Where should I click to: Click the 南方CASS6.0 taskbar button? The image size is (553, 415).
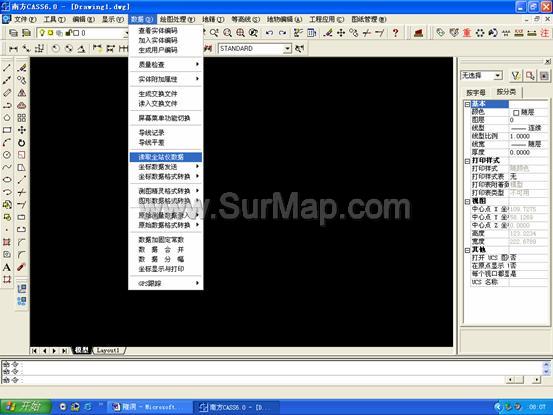coord(237,407)
